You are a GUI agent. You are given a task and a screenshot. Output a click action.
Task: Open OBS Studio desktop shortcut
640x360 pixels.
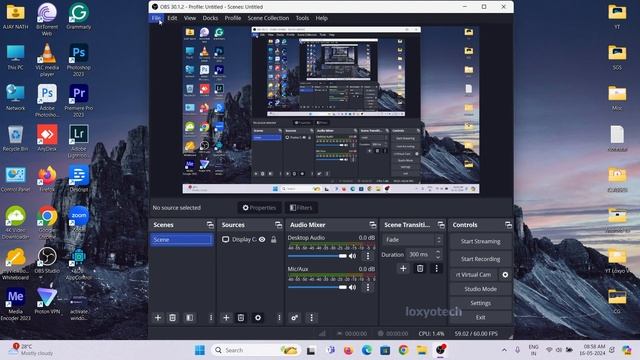[47, 261]
